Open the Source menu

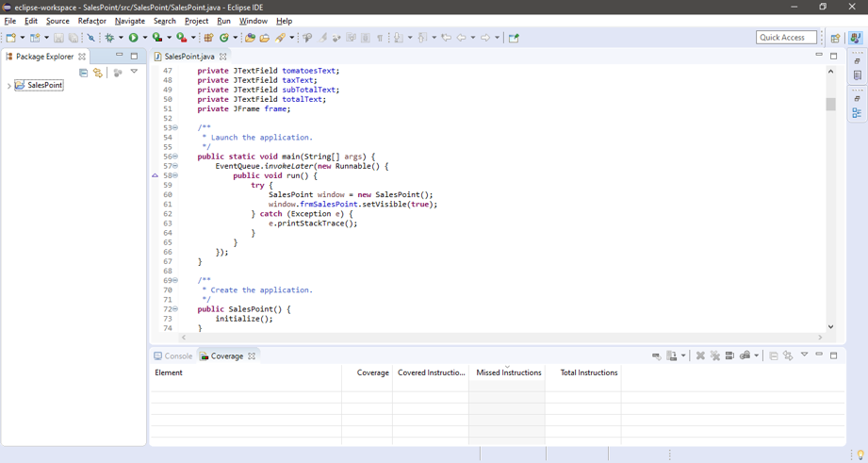tap(57, 21)
